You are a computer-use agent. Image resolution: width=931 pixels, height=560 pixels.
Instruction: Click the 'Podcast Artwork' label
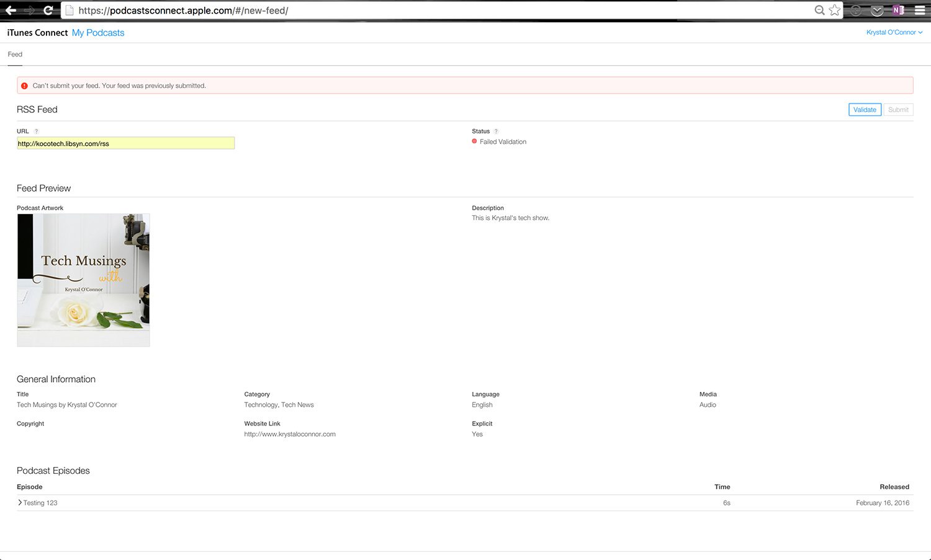[40, 208]
